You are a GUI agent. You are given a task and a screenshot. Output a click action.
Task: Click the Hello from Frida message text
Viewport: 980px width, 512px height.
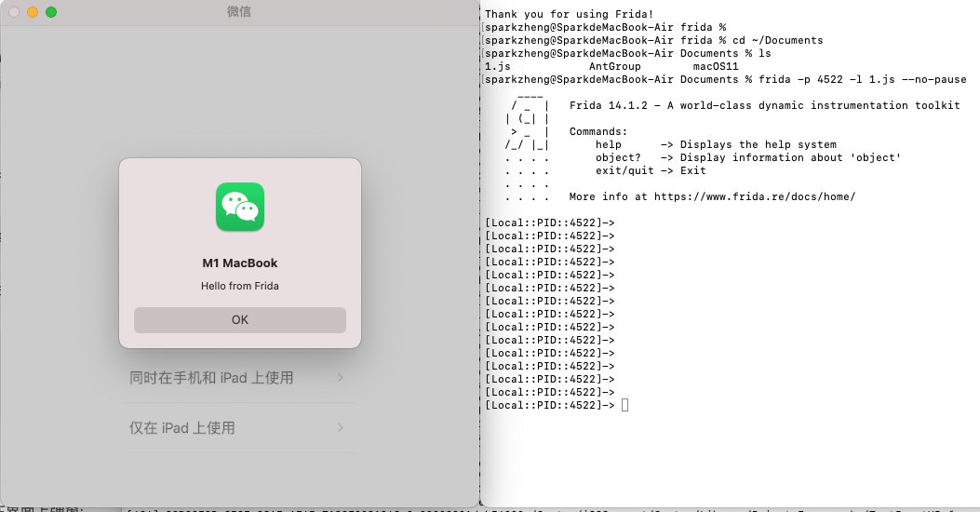240,286
